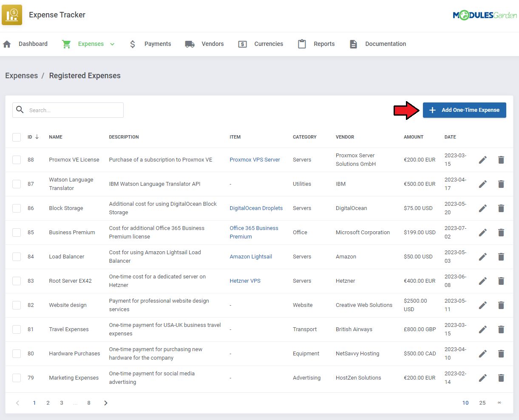519x420 pixels.
Task: Click the Currencies banknote icon
Action: click(x=242, y=44)
